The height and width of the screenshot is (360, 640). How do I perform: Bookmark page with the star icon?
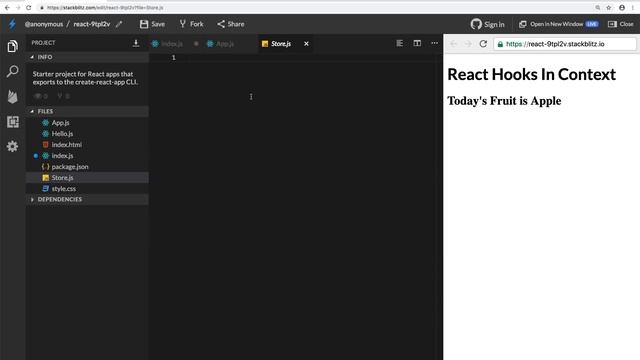[x=609, y=8]
